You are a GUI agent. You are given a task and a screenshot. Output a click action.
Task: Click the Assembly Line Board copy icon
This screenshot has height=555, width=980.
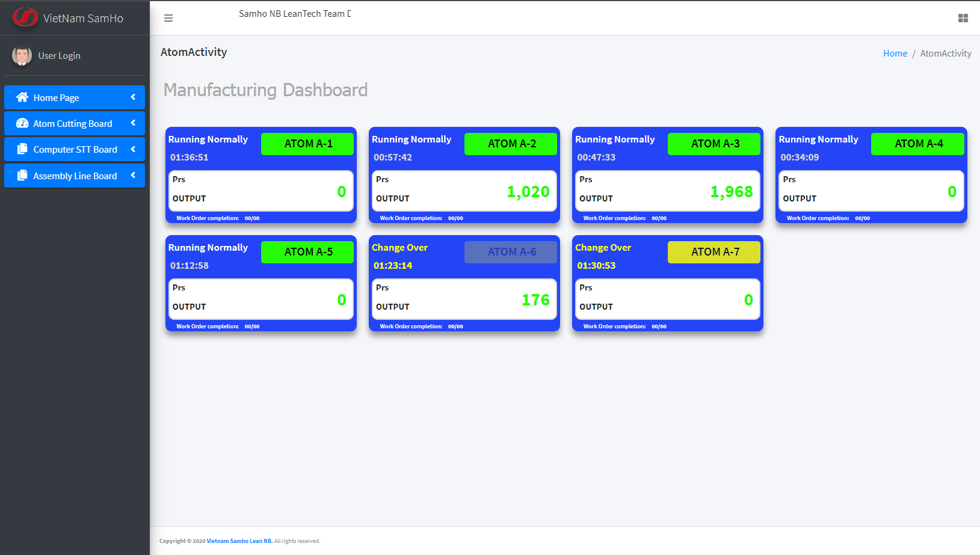click(x=22, y=176)
